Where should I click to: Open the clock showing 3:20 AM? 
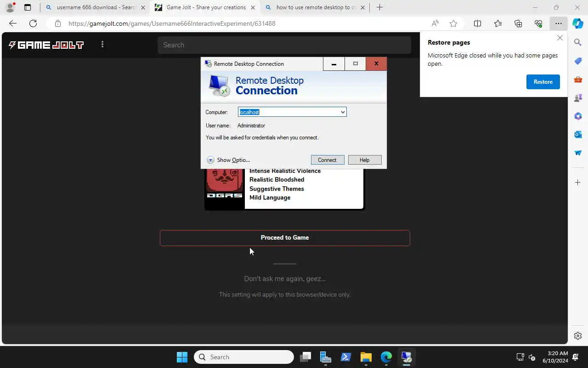click(555, 357)
